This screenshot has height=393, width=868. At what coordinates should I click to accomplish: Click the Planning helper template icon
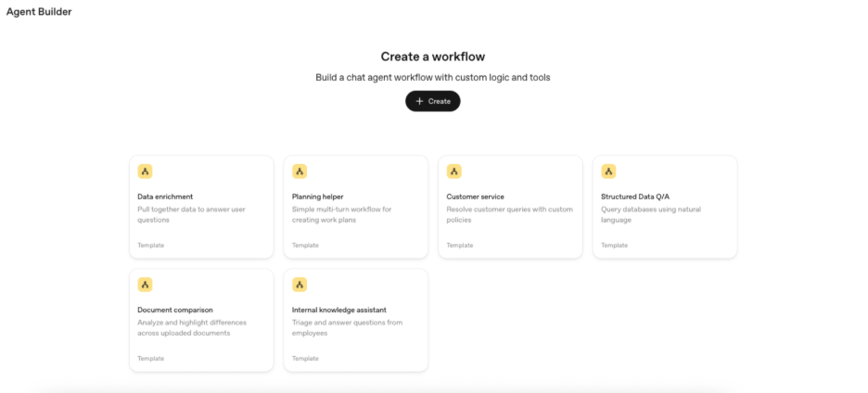point(300,171)
